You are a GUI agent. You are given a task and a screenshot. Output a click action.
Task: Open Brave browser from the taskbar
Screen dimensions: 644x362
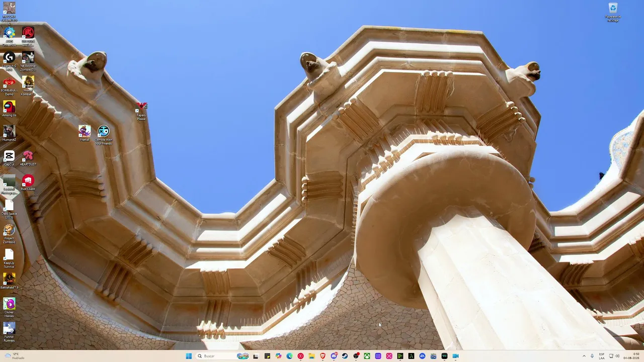pos(323,356)
